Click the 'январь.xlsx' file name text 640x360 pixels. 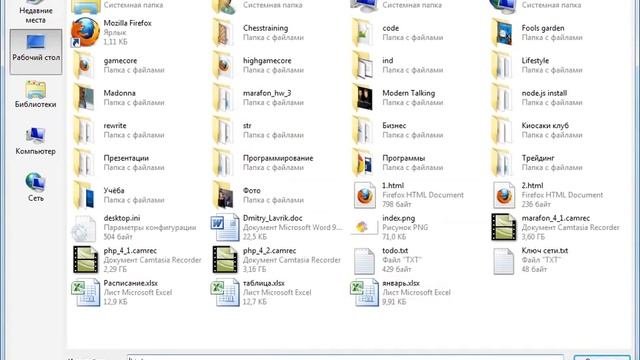tap(401, 283)
